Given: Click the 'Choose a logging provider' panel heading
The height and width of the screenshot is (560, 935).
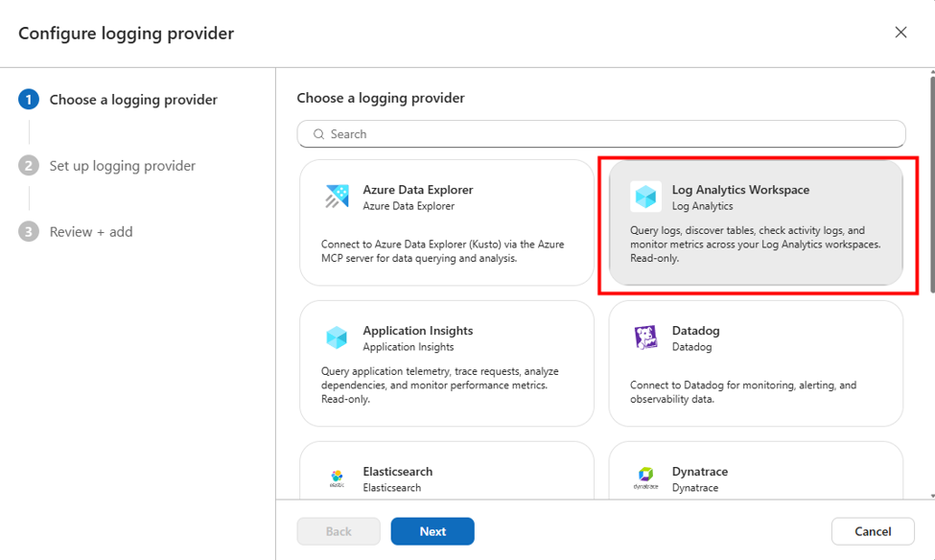Looking at the screenshot, I should click(381, 98).
